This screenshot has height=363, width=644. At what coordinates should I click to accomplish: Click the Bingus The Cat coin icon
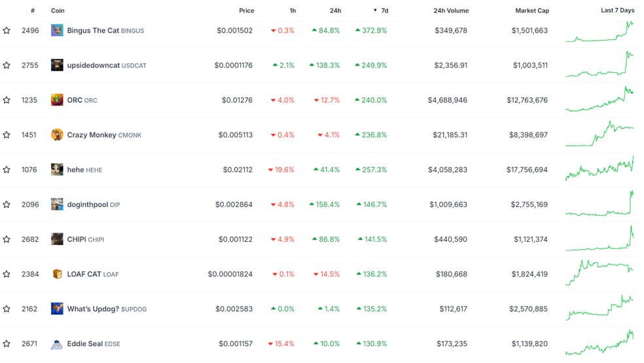pyautogui.click(x=57, y=30)
